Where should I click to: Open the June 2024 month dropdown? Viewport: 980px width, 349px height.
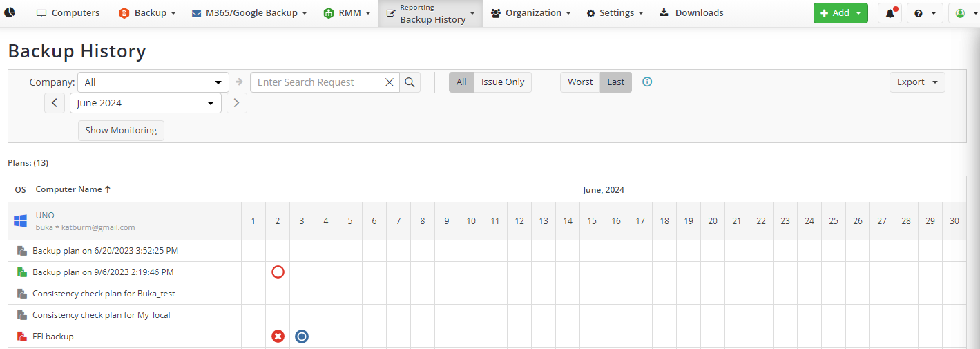pos(146,103)
